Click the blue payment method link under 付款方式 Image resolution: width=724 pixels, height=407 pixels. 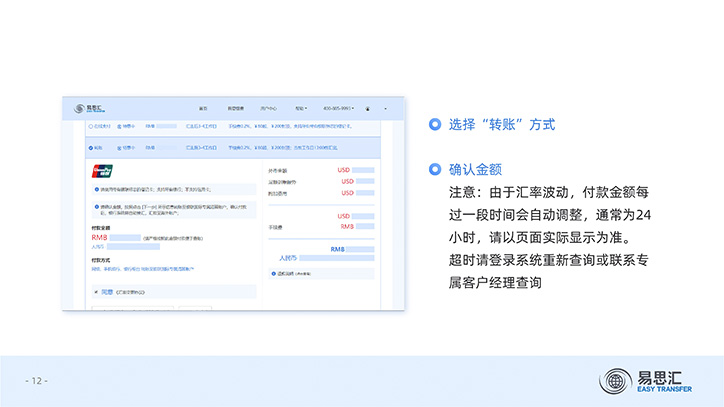pyautogui.click(x=144, y=268)
